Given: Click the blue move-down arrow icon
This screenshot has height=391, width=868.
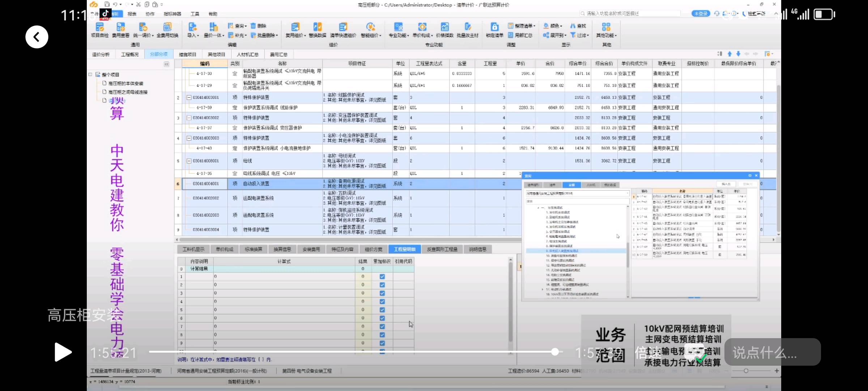Looking at the screenshot, I should [738, 54].
